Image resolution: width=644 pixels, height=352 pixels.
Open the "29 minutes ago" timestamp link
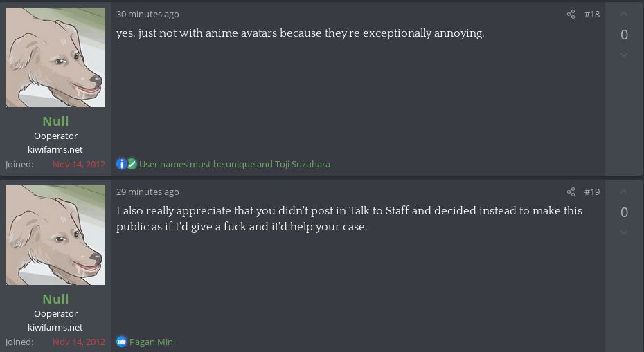click(147, 192)
